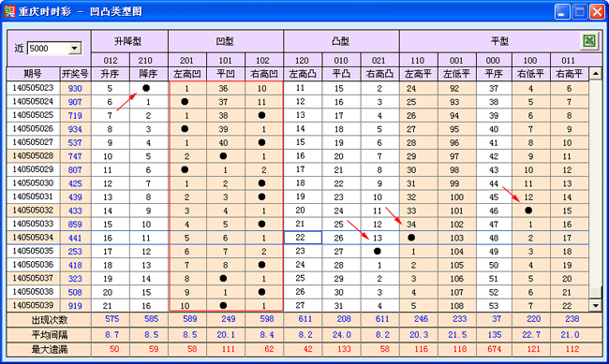Select the 凸型 group header
Viewport: 609px width, 364px height.
click(341, 41)
